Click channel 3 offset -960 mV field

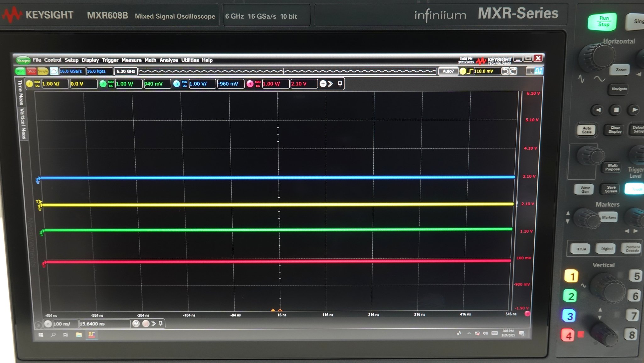(x=231, y=84)
